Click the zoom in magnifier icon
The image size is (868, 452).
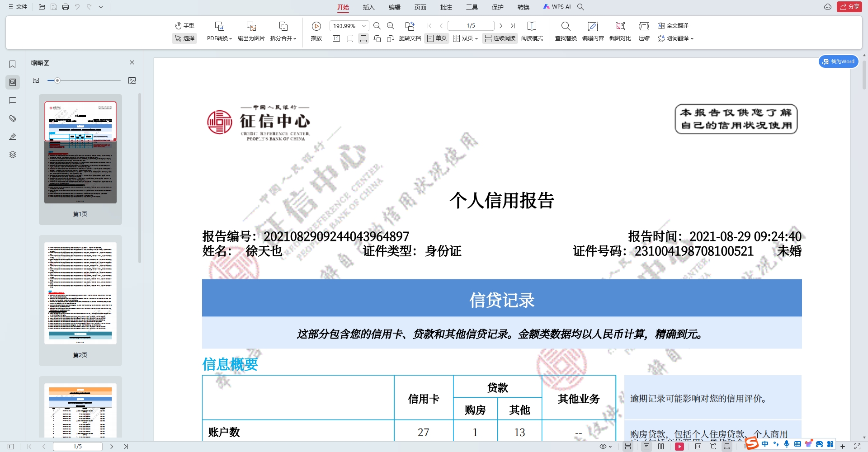391,26
